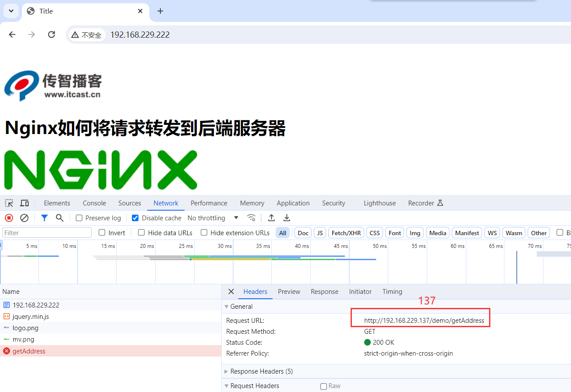This screenshot has height=392, width=571.
Task: Filter requests by WS type
Action: tap(493, 233)
